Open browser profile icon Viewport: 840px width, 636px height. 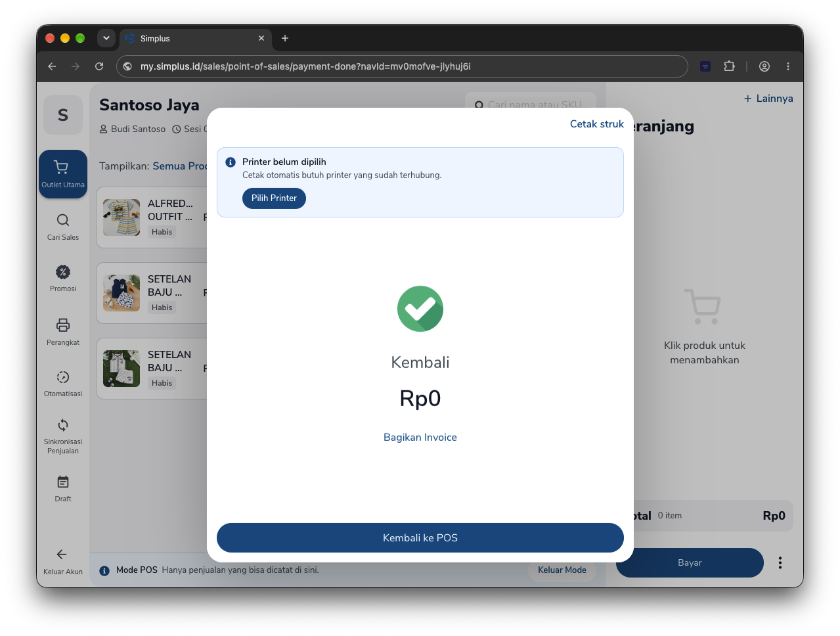(764, 66)
